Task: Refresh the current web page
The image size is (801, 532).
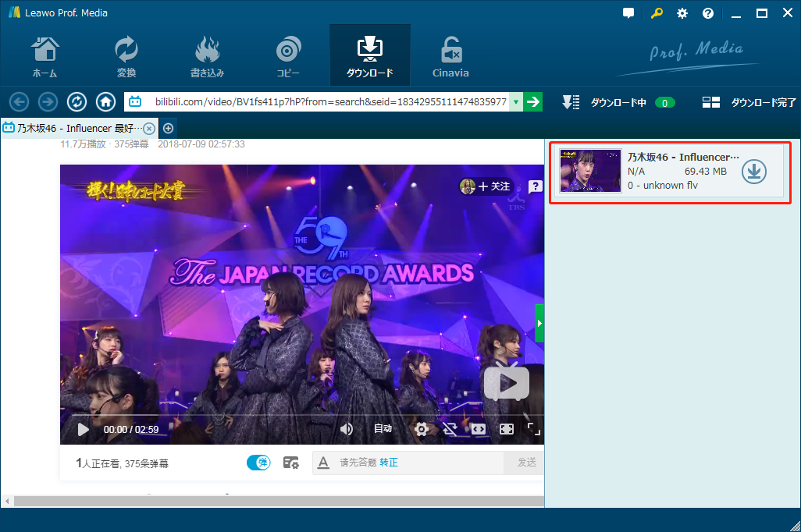Action: tap(77, 102)
